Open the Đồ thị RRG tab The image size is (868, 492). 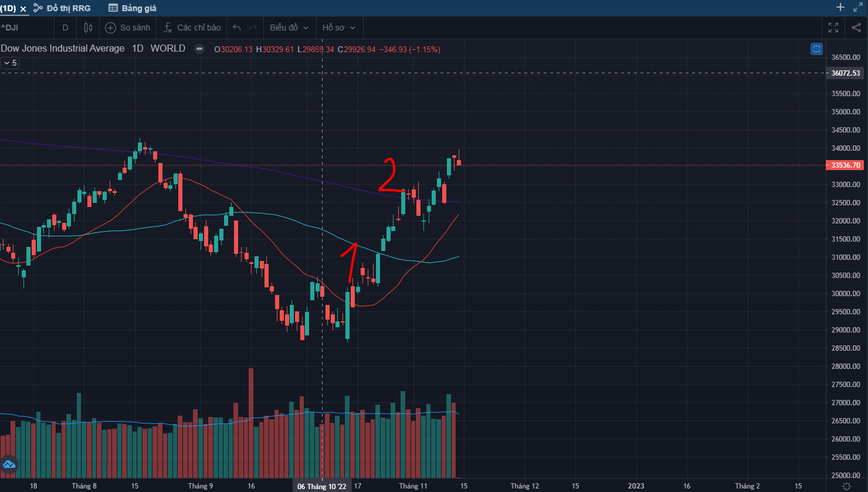(62, 8)
